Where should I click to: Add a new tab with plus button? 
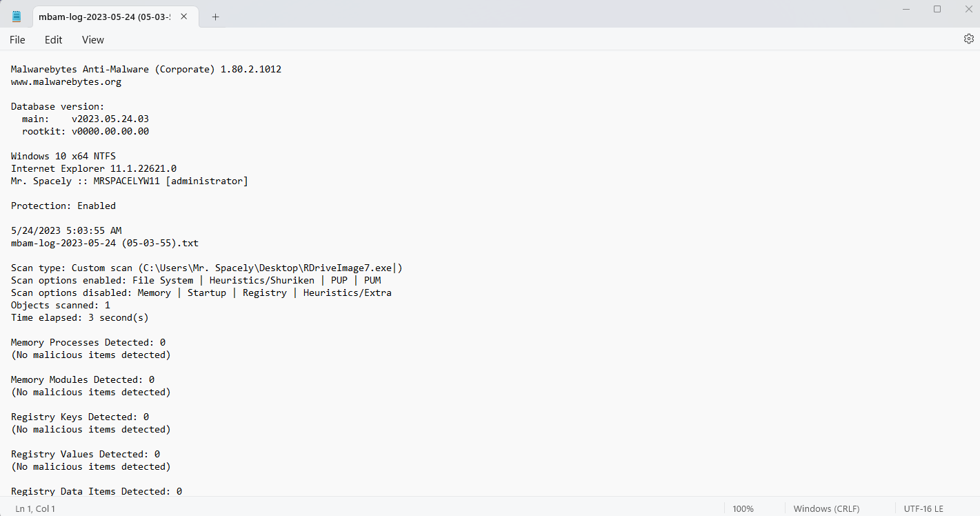(215, 17)
